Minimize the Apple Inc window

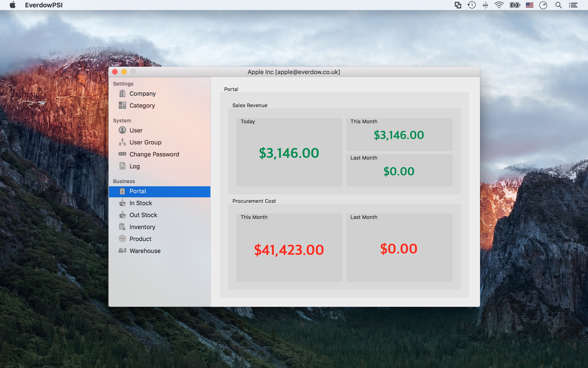pos(124,72)
